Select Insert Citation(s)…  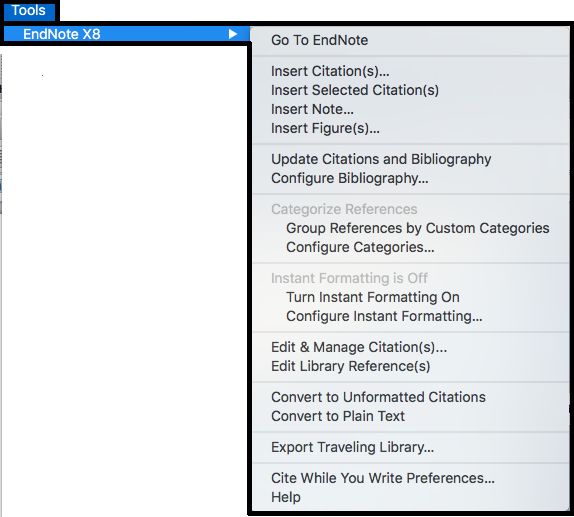(410, 71)
